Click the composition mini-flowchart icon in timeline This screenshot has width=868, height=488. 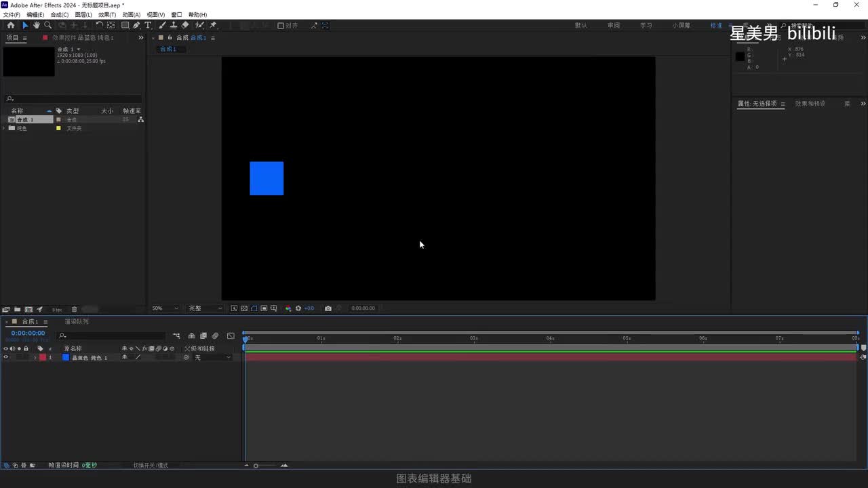[x=177, y=335]
